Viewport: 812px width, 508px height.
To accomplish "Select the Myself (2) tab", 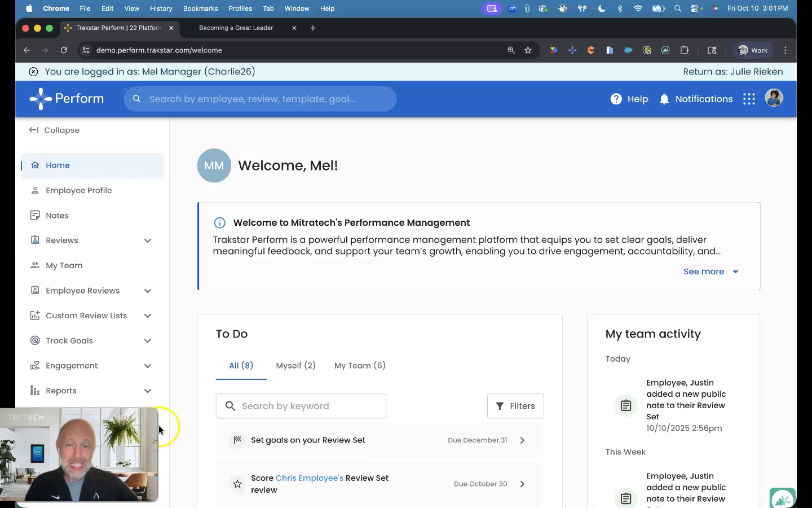I will tap(295, 366).
